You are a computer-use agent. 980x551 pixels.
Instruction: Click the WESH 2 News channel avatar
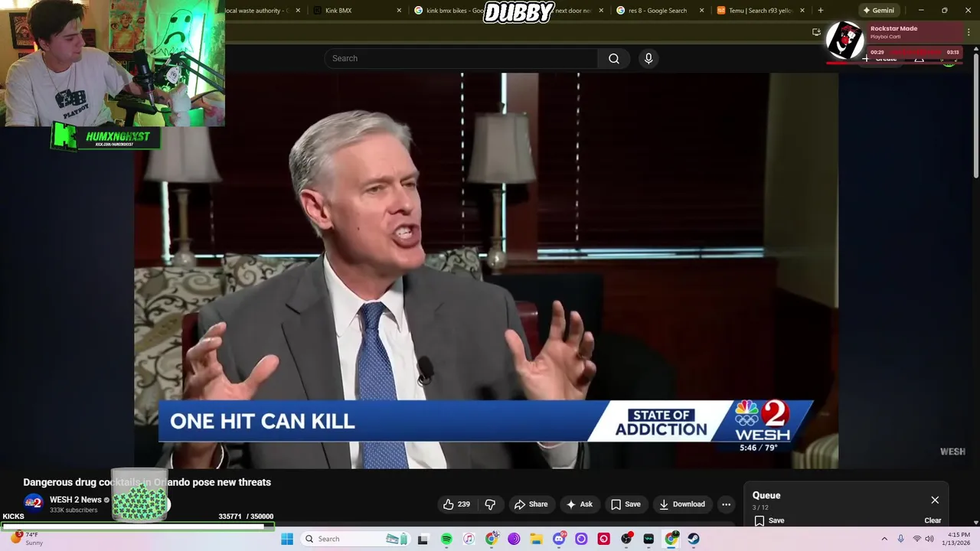click(33, 502)
